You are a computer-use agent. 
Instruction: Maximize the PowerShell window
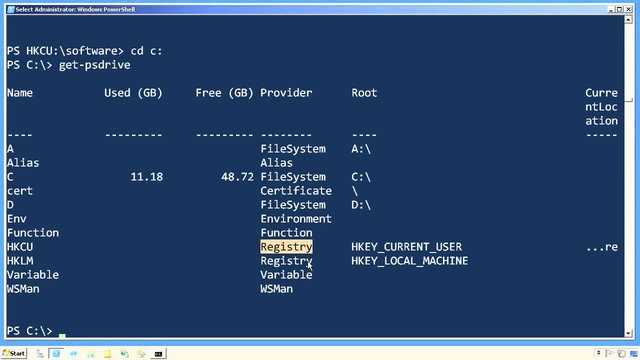coord(620,9)
